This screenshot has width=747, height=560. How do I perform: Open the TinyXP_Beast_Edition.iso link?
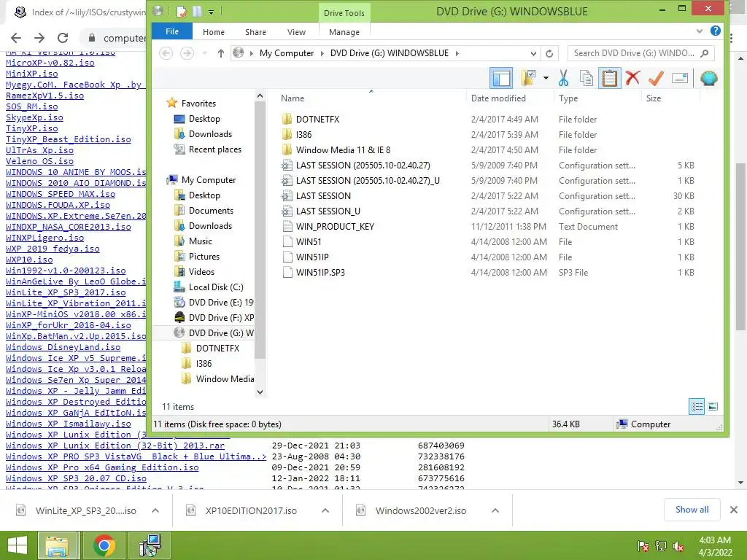point(68,139)
